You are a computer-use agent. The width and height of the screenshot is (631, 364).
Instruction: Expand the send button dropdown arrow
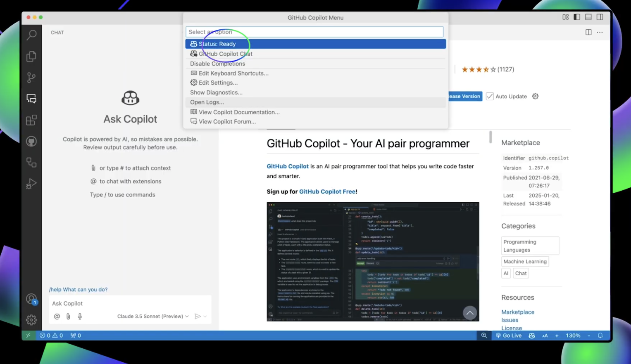point(204,316)
